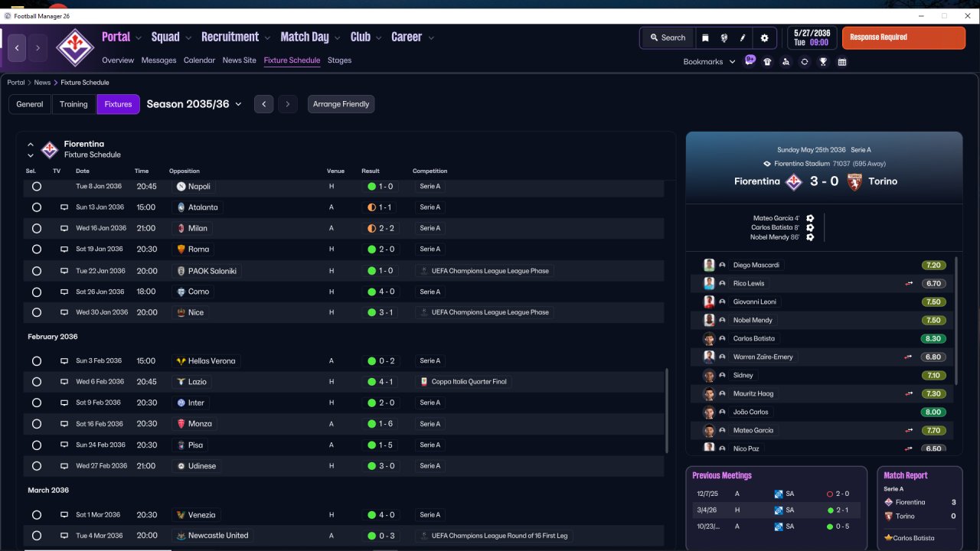Select the PAOK Saloniki fixture radio button
The image size is (980, 551).
tap(36, 271)
